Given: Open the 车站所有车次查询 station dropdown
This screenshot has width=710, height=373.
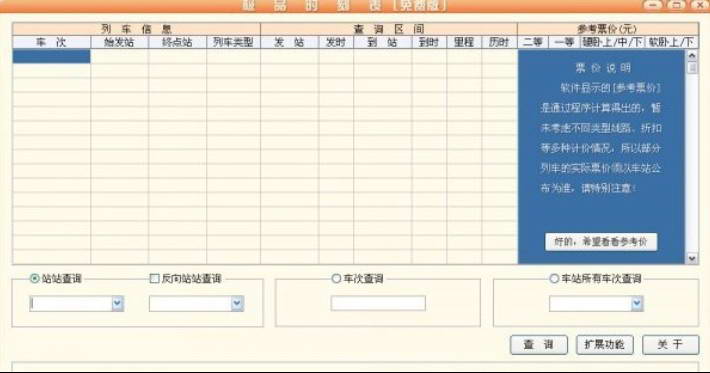Looking at the screenshot, I should 637,304.
